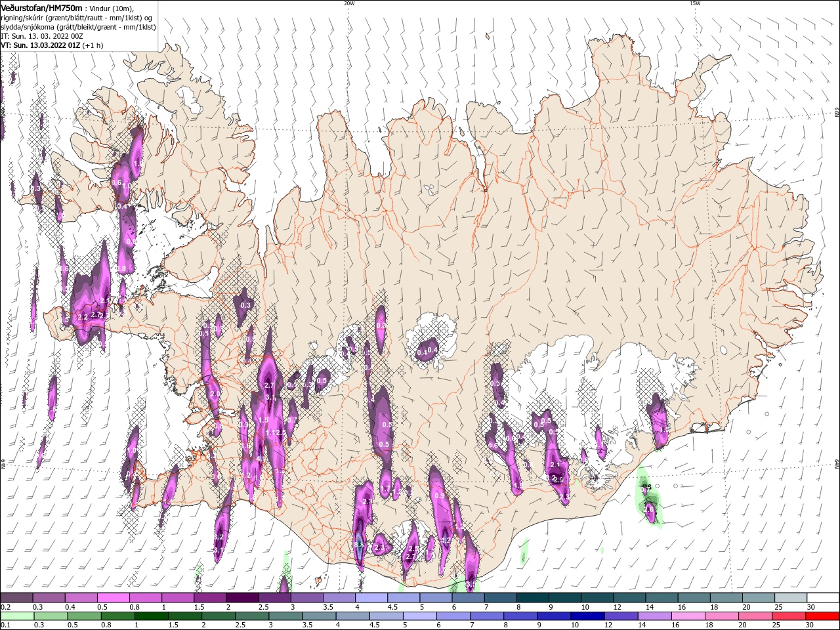Pick the light pink swatch at 16, lower legend
Image resolution: width=840 pixels, height=630 pixels.
pyautogui.click(x=687, y=616)
